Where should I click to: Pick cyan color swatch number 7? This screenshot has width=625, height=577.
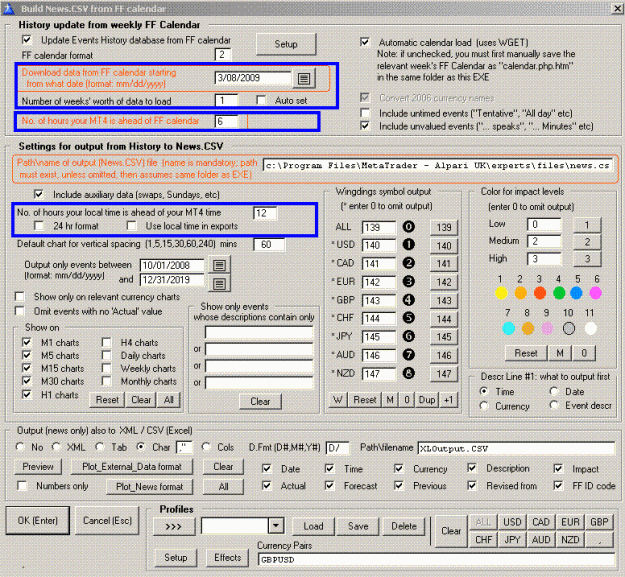tap(509, 328)
